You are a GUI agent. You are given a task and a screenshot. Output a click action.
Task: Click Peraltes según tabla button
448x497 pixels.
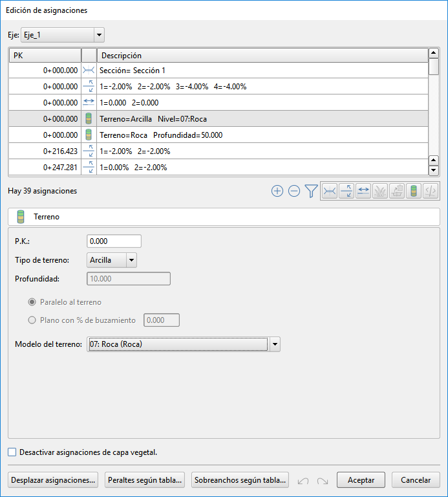coord(145,480)
